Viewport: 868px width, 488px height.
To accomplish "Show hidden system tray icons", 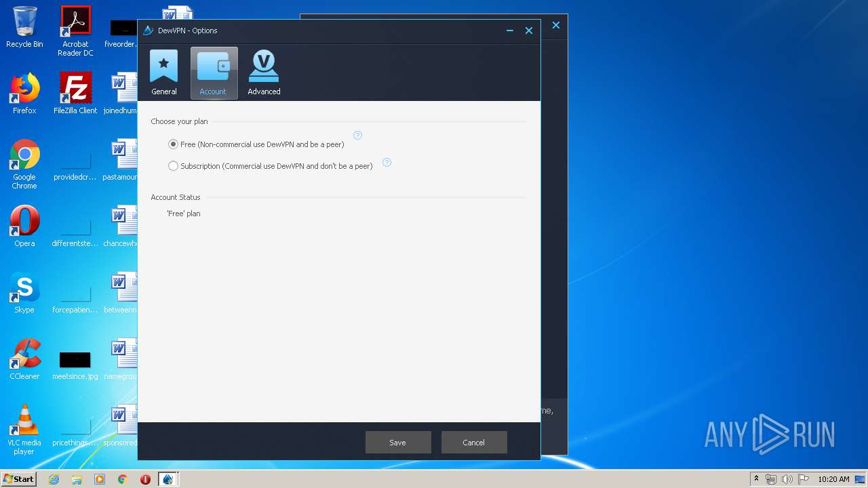I will point(756,479).
